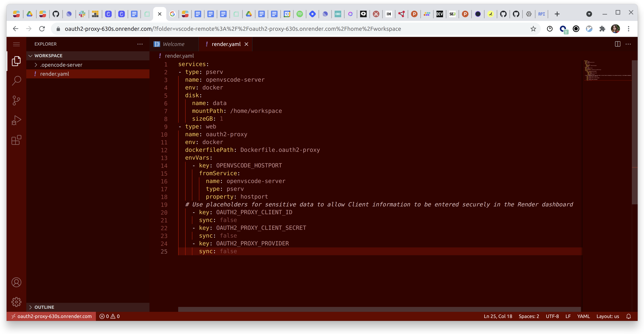Open the Extensions panel icon
This screenshot has width=644, height=334.
click(x=17, y=140)
